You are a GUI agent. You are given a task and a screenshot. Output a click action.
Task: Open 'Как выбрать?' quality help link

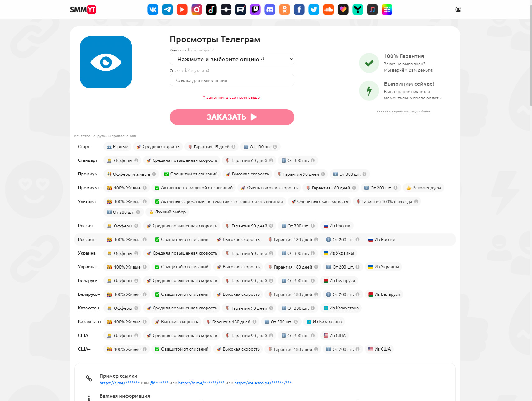202,50
